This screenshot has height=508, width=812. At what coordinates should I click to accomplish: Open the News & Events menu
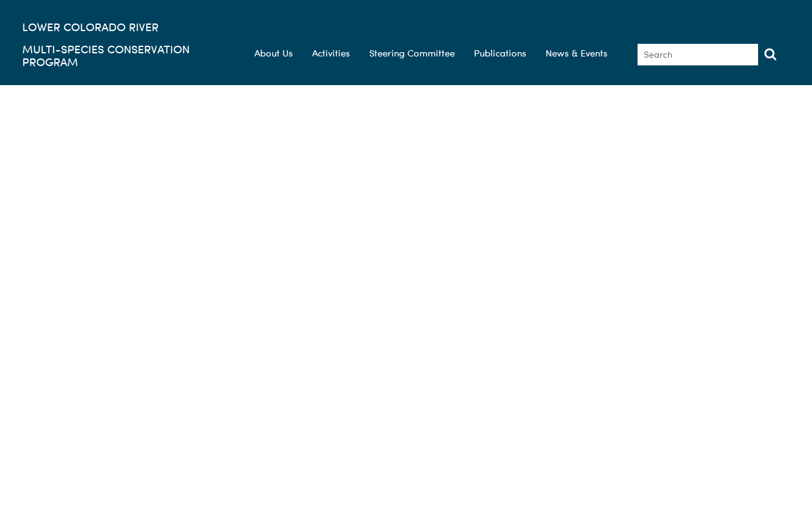[x=577, y=53]
